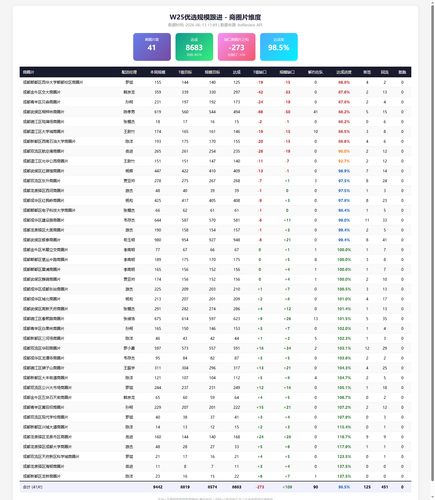This screenshot has width=435, height=500.
Task: Click the cell value "644"
Action: 158,220
